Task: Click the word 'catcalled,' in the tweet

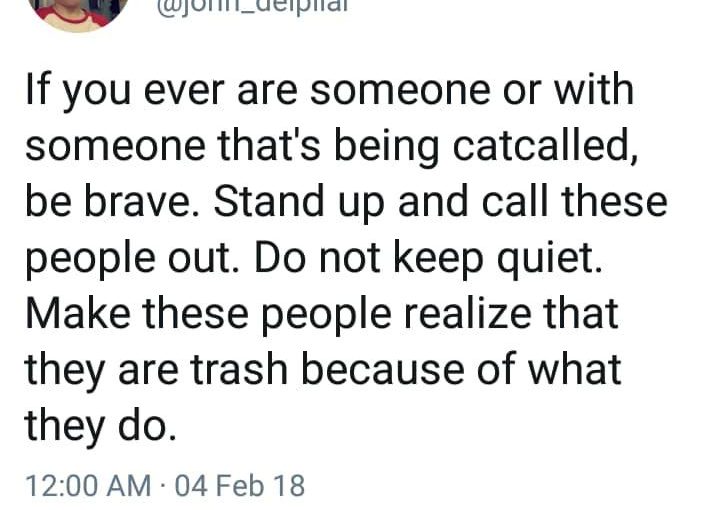Action: tap(545, 146)
